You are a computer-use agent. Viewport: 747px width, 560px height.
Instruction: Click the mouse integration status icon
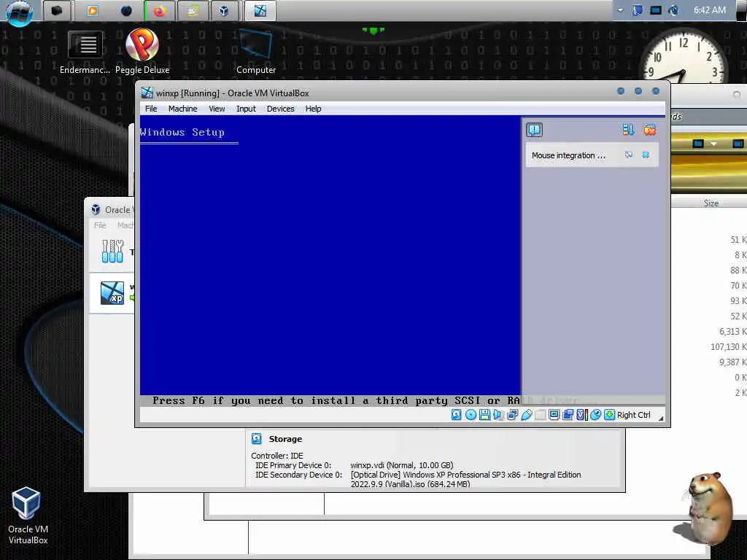[595, 415]
